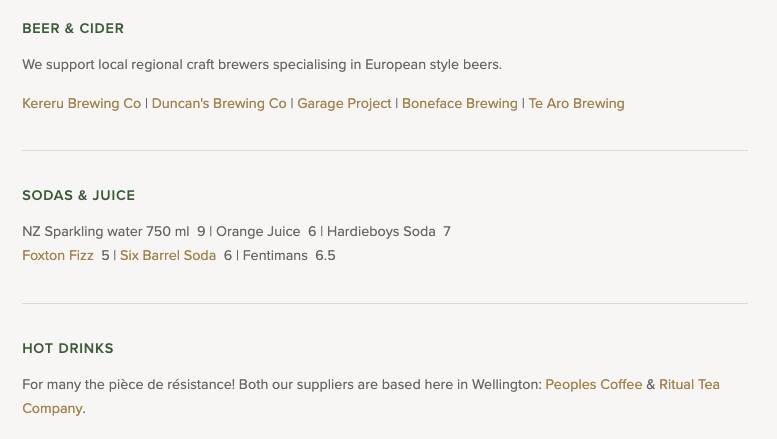777x439 pixels.
Task: Click the Fentimans menu item
Action: pyautogui.click(x=275, y=255)
